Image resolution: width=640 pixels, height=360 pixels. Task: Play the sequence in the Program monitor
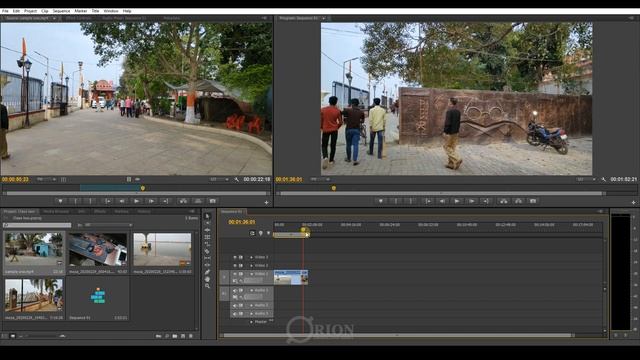[x=457, y=201]
